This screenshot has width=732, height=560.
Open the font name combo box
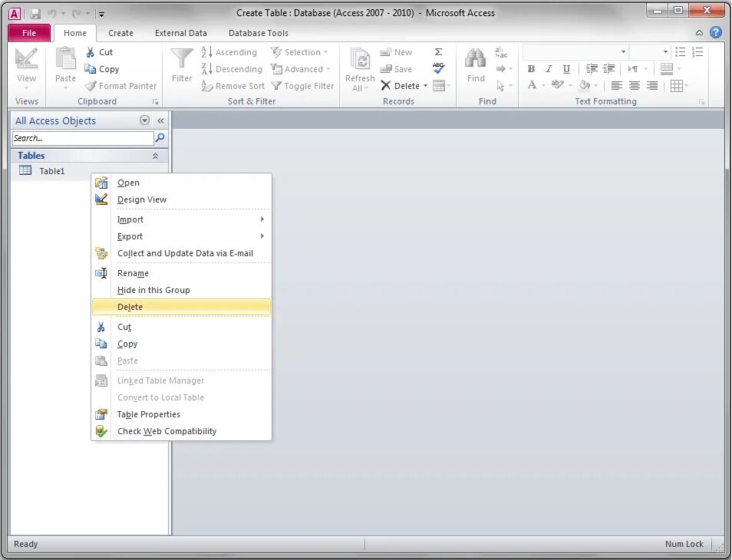[x=623, y=52]
